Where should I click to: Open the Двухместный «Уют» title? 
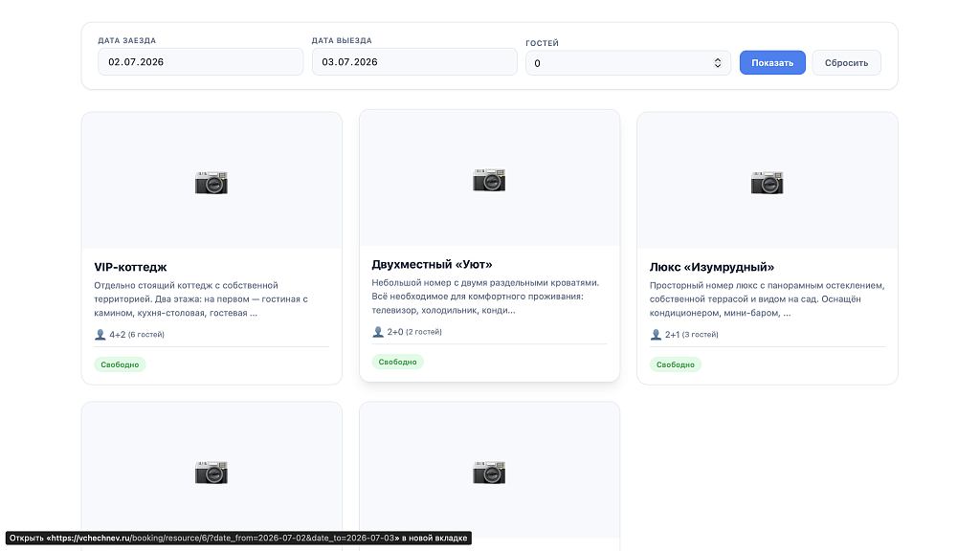click(432, 264)
